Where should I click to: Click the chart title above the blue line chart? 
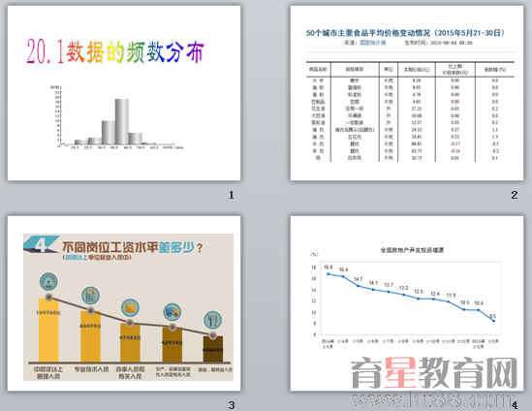tap(412, 250)
